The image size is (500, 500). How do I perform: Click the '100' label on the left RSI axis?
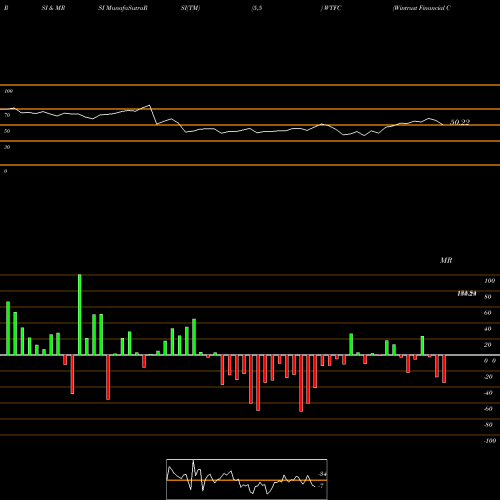tap(8, 91)
